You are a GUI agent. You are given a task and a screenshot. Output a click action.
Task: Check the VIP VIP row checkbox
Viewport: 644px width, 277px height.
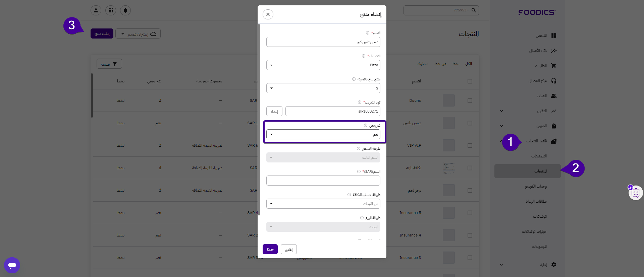tap(470, 145)
